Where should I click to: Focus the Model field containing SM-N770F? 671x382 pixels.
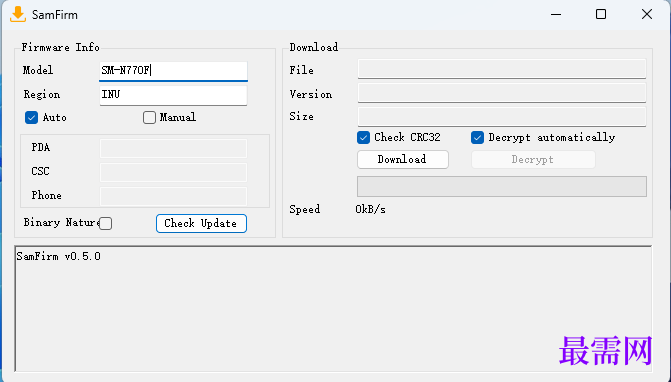point(173,71)
